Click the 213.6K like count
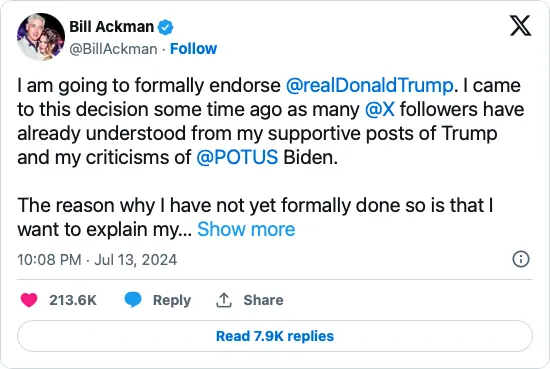 point(73,300)
